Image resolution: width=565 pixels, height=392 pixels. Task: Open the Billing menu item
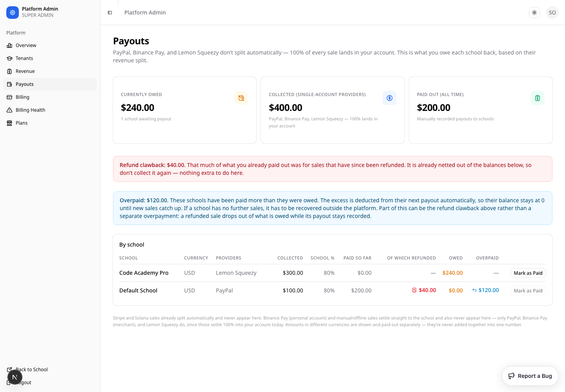[50, 97]
